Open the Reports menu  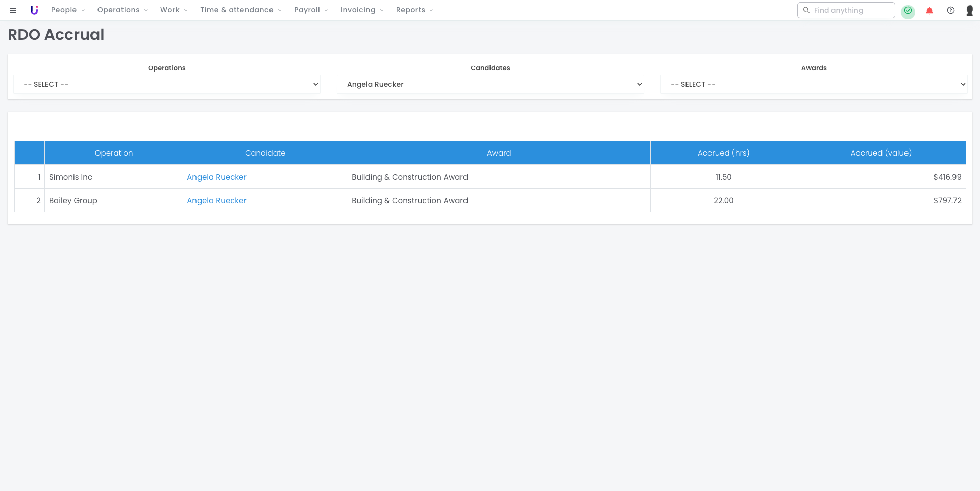pos(414,10)
